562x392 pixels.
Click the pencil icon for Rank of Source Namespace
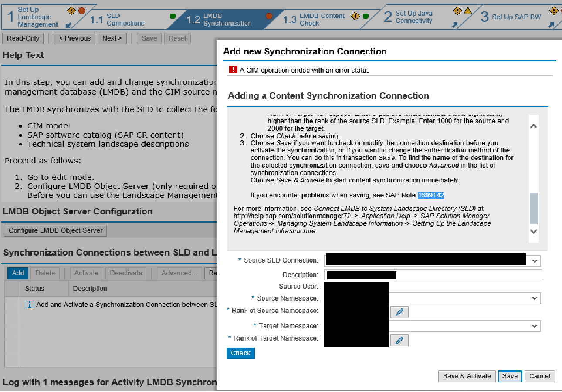(x=399, y=312)
